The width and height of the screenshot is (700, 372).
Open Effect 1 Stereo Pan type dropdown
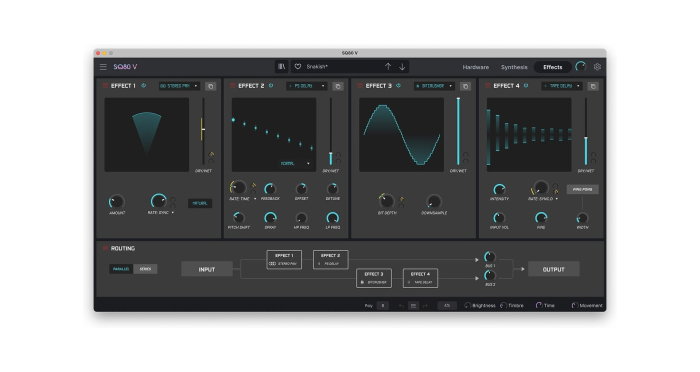click(x=179, y=86)
